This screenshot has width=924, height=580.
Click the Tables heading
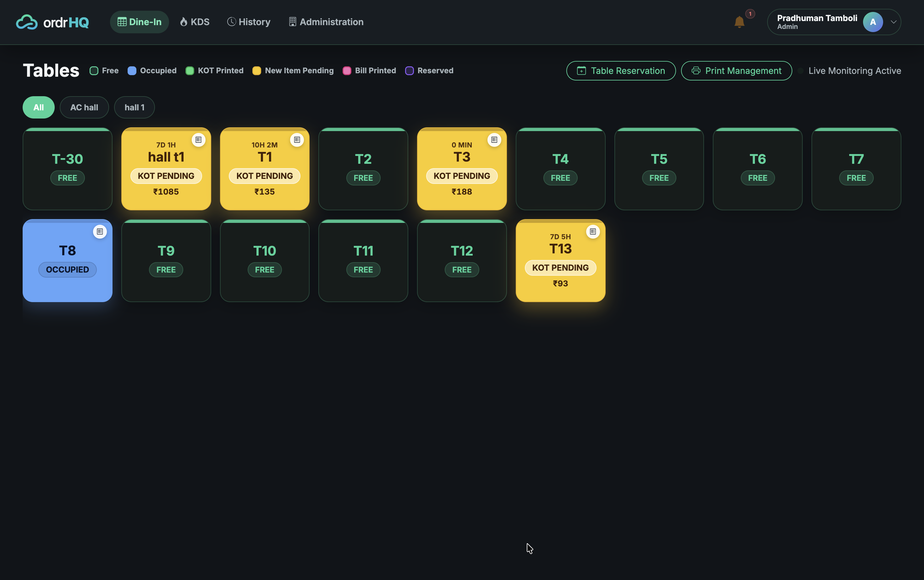(51, 71)
